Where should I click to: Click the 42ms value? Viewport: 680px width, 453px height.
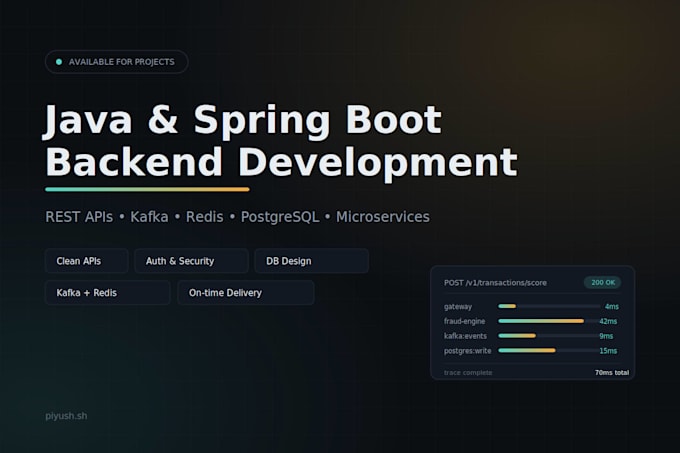pos(608,321)
